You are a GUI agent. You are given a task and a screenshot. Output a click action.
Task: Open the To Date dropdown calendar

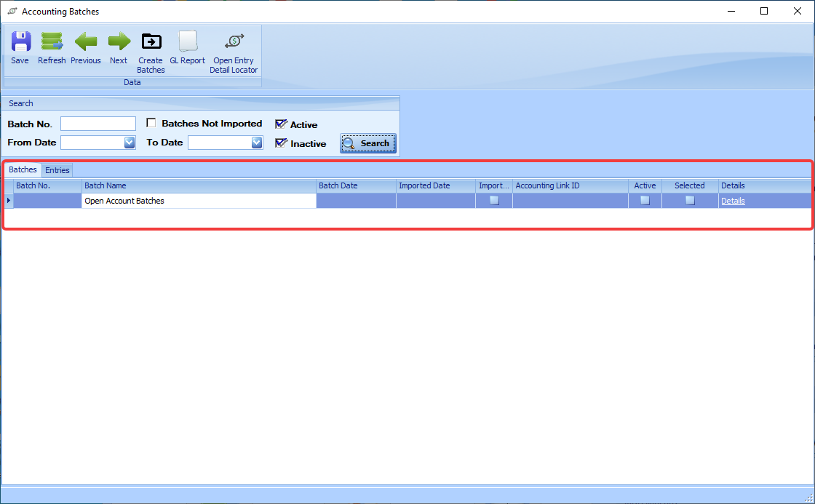tap(257, 143)
